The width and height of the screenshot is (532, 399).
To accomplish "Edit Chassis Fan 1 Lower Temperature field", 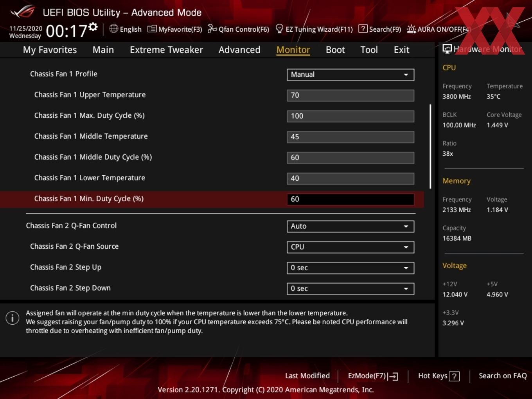I will pyautogui.click(x=350, y=178).
